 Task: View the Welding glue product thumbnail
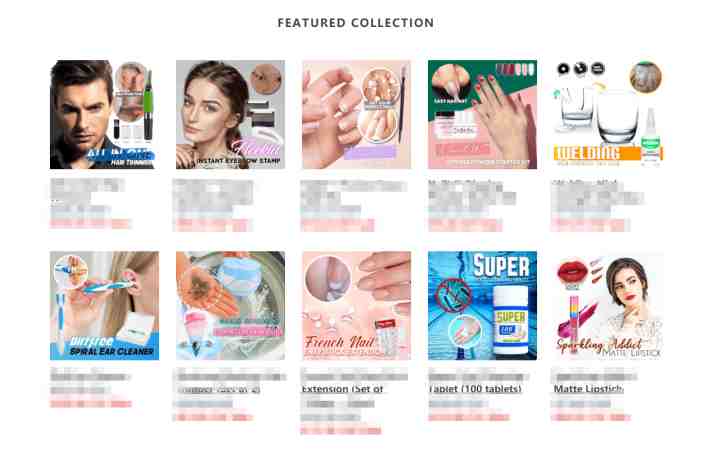[x=608, y=114]
